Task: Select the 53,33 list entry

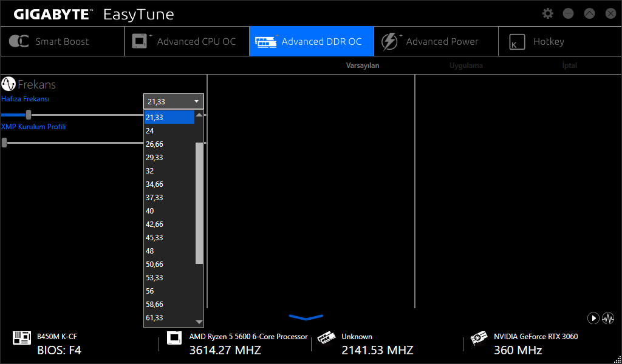Action: (169, 277)
